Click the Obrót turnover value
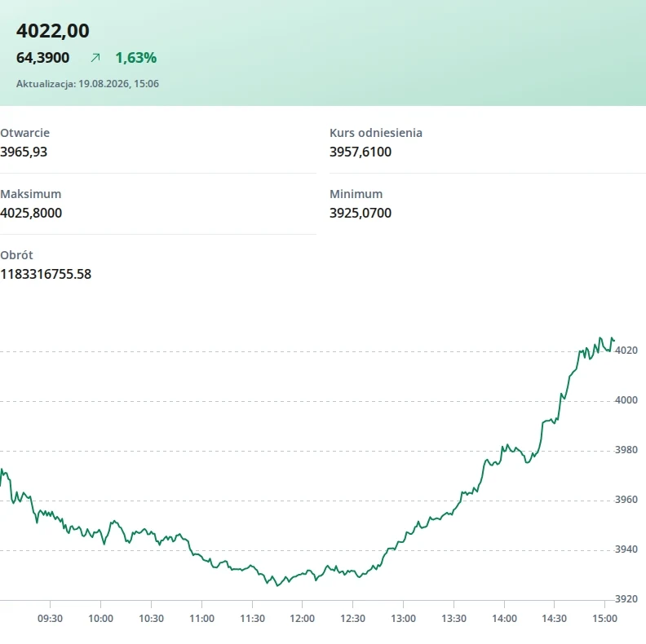646x644 pixels. 46,274
